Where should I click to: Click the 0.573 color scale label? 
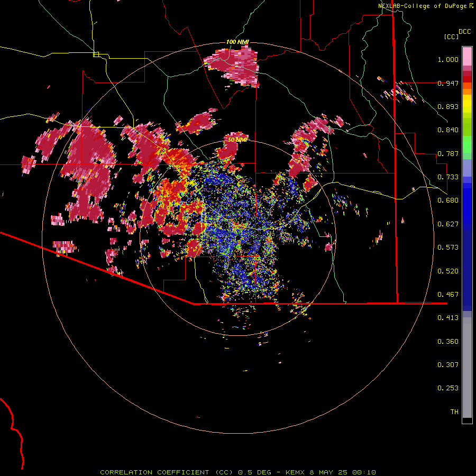[x=448, y=248]
